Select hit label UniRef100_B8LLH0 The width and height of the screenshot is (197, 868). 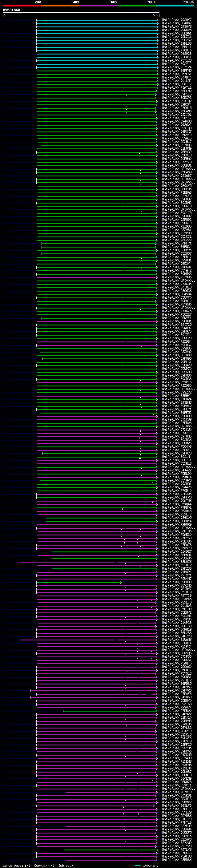(176, 91)
